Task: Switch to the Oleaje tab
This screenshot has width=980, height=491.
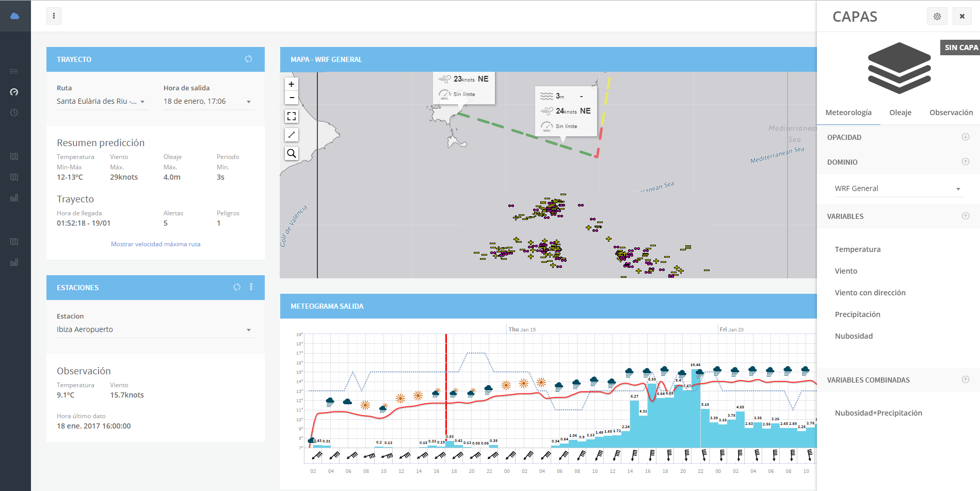Action: tap(900, 113)
